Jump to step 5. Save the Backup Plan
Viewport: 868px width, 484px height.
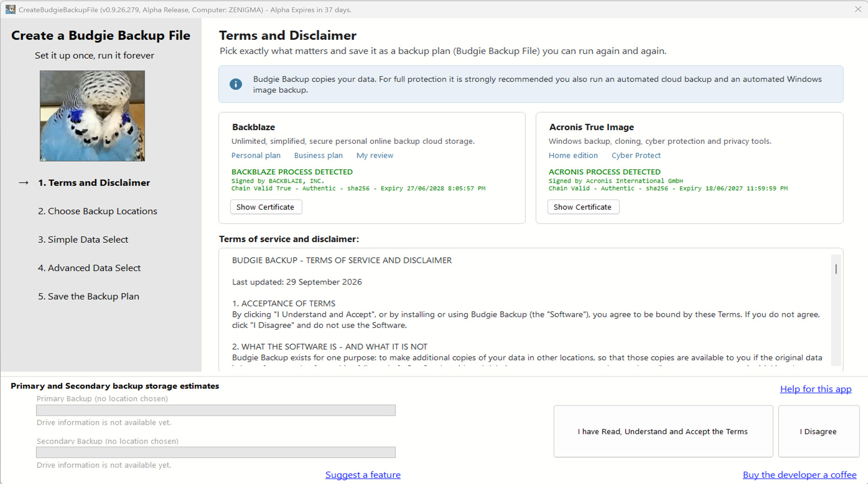(89, 296)
